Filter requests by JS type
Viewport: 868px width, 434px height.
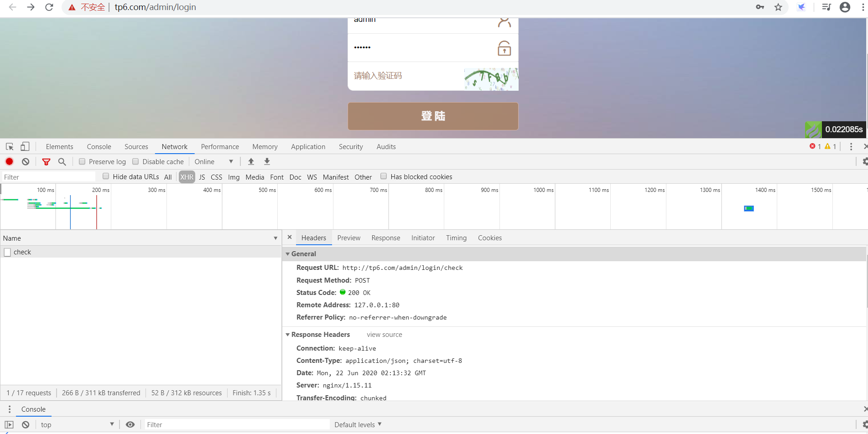[x=202, y=177]
